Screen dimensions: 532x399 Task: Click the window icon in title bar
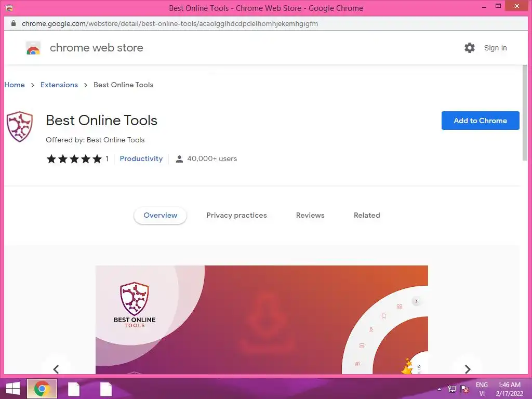(9, 8)
